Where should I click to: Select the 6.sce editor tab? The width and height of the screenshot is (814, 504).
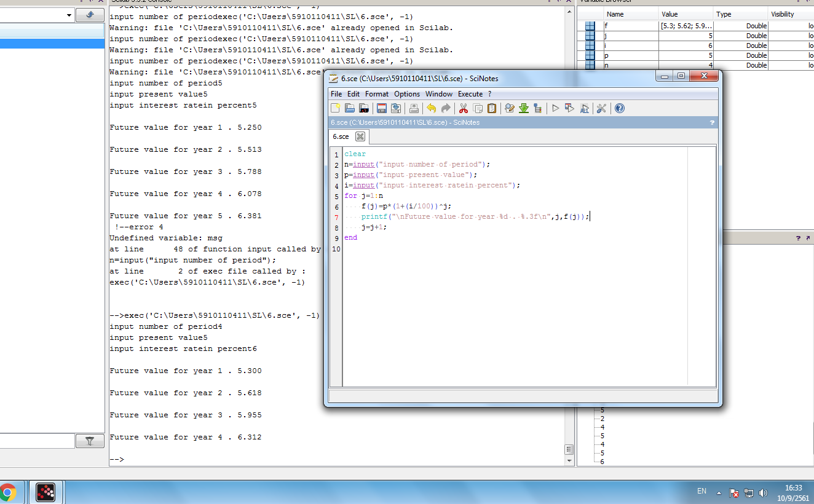(341, 136)
